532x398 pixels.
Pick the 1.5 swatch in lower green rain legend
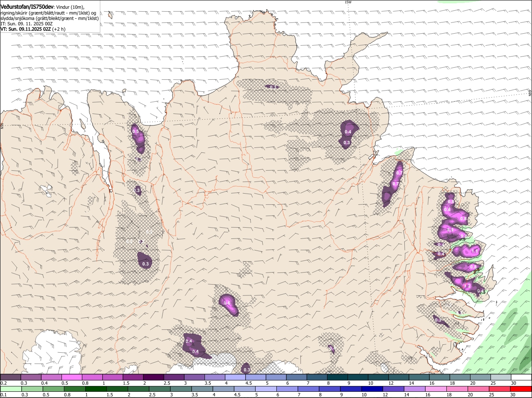coord(117,389)
